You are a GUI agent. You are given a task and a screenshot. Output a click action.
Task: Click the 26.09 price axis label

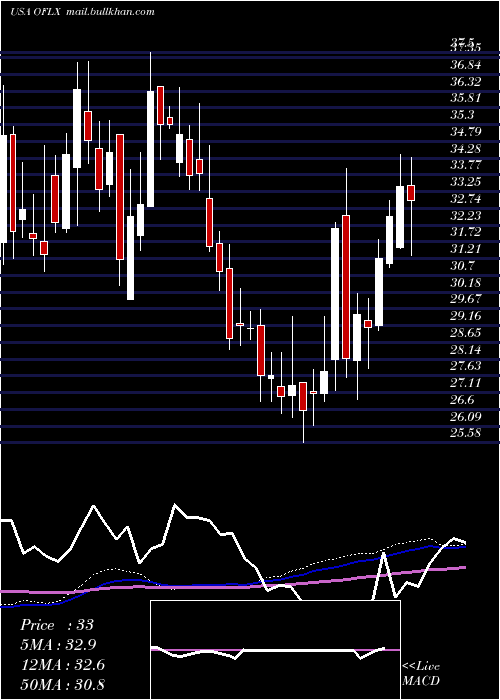click(x=466, y=417)
